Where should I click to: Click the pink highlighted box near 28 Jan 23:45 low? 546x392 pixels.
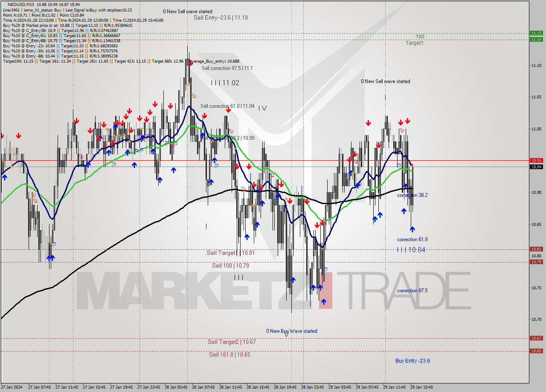pyautogui.click(x=325, y=290)
